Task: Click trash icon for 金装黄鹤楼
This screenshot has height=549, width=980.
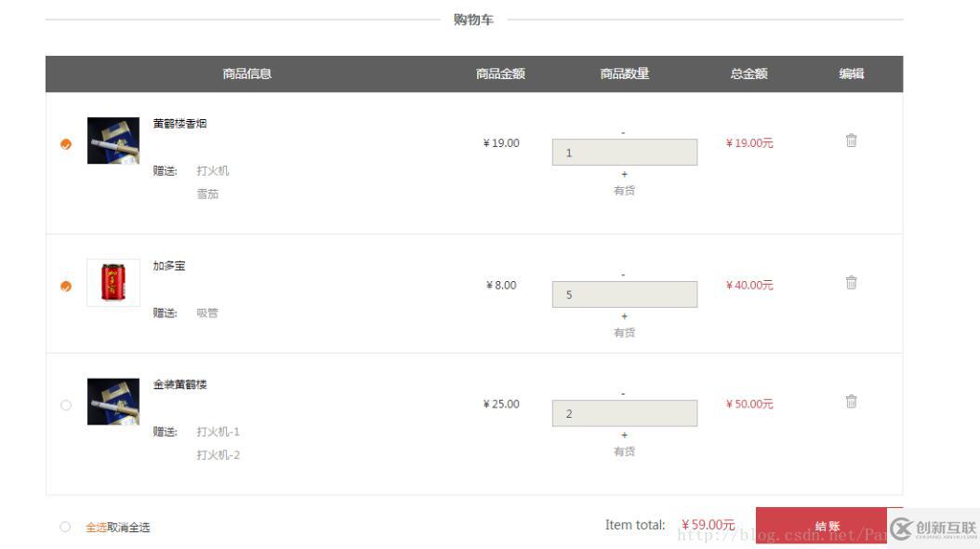Action: (x=851, y=402)
